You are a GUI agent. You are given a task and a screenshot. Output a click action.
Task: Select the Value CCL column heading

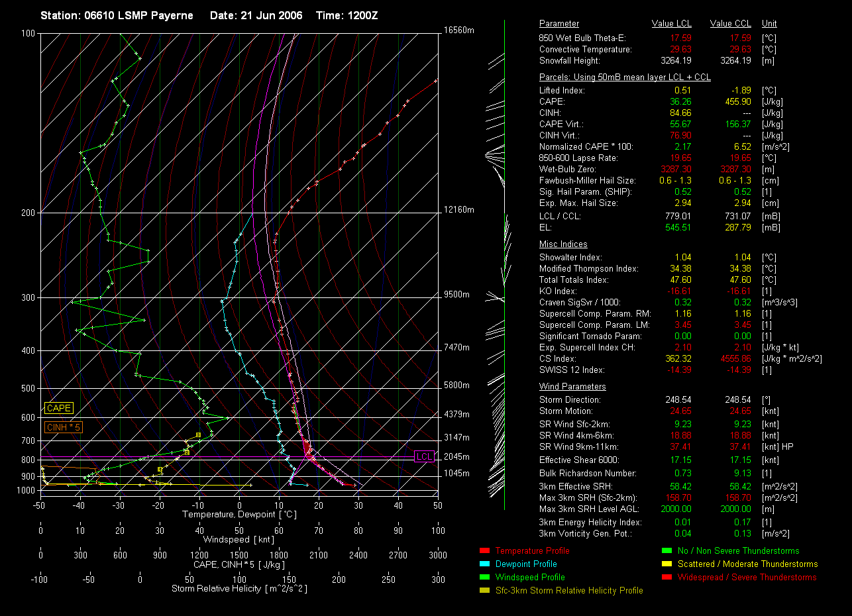click(730, 24)
